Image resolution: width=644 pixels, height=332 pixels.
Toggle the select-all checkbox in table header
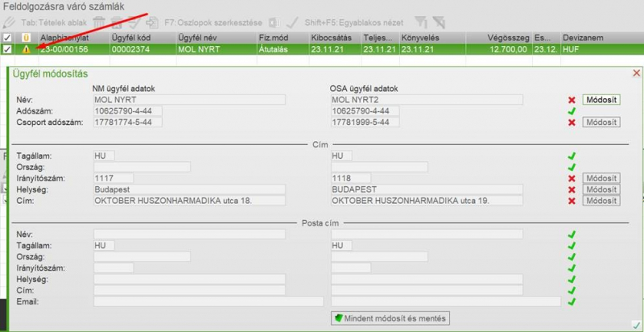tap(7, 38)
